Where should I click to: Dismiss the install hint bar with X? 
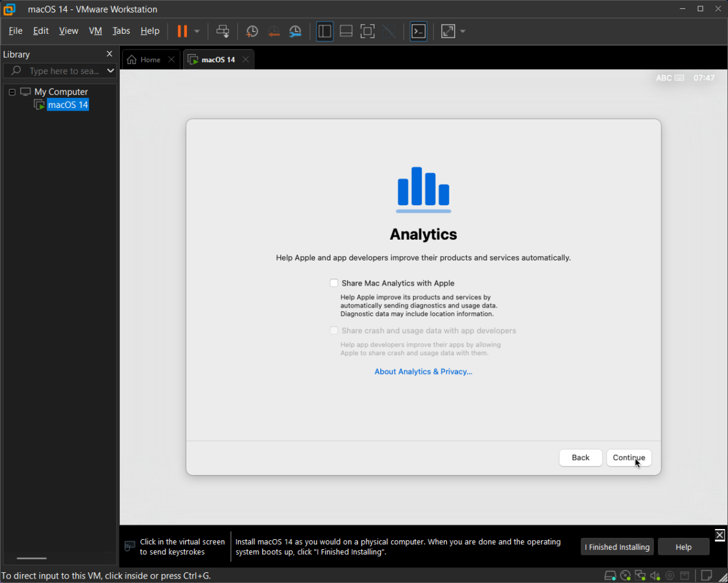[720, 535]
